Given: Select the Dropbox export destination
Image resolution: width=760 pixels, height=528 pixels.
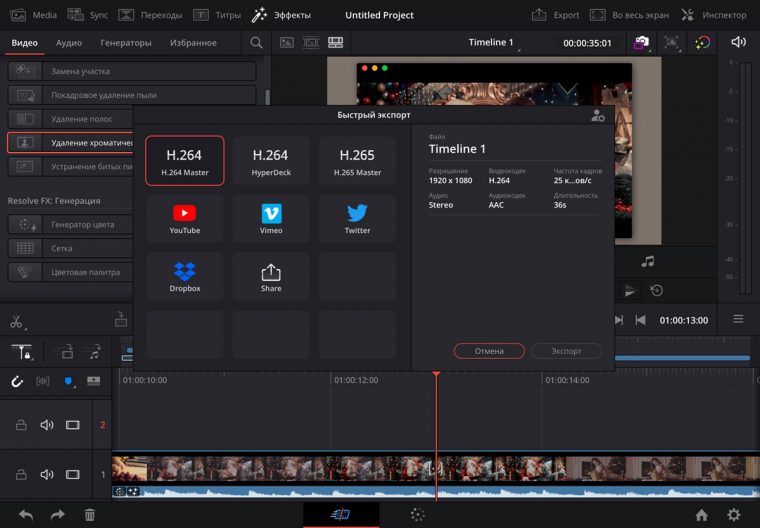Looking at the screenshot, I should point(184,276).
